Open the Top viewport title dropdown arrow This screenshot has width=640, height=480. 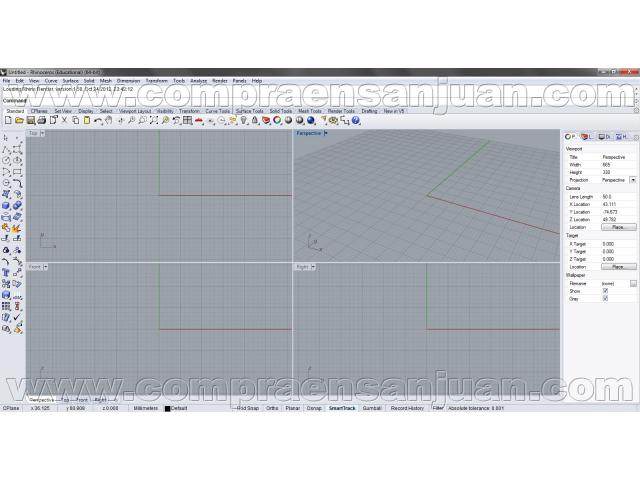click(x=42, y=133)
